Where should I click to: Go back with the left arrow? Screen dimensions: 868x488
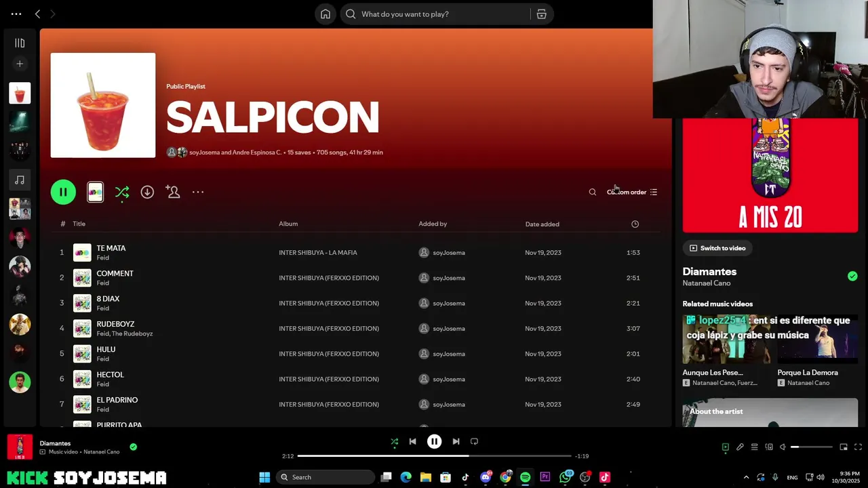[37, 14]
